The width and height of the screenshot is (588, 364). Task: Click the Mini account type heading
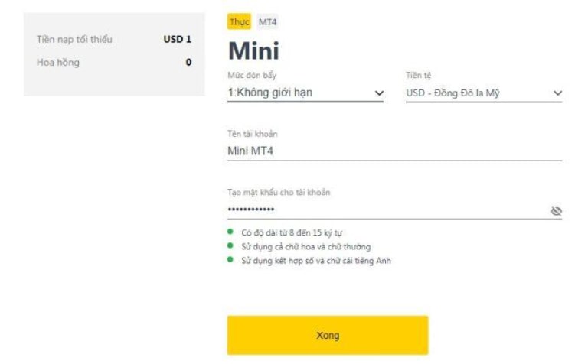coord(253,50)
